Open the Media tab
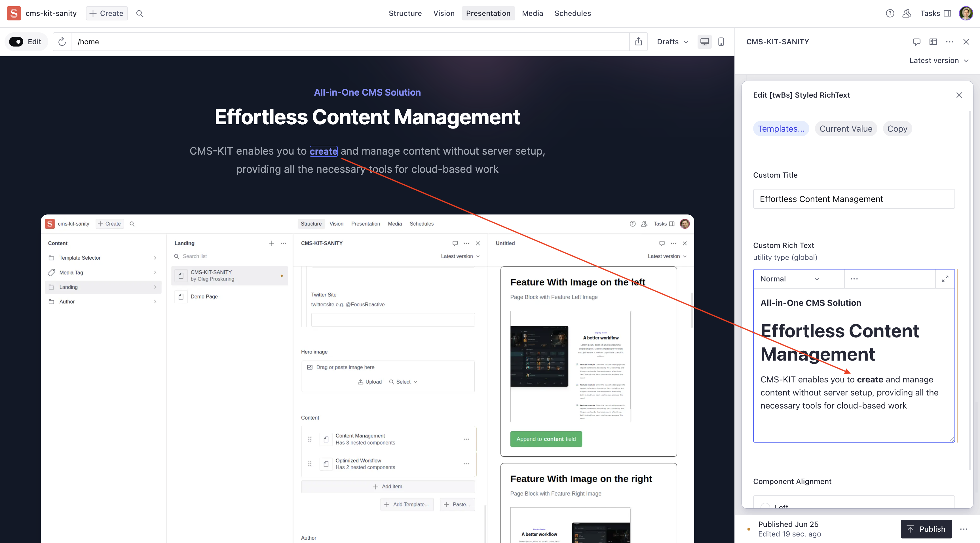The height and width of the screenshot is (543, 980). click(532, 13)
